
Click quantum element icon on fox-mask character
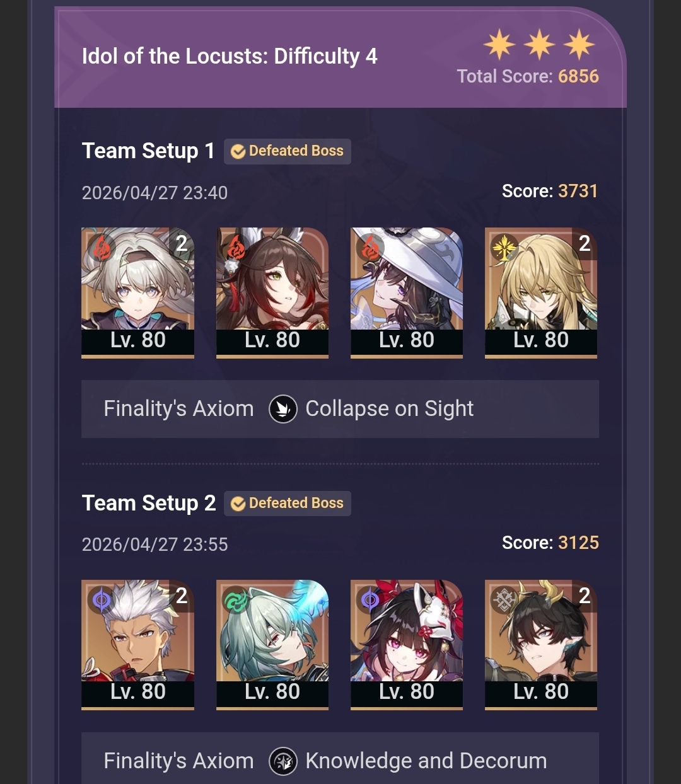[x=370, y=600]
